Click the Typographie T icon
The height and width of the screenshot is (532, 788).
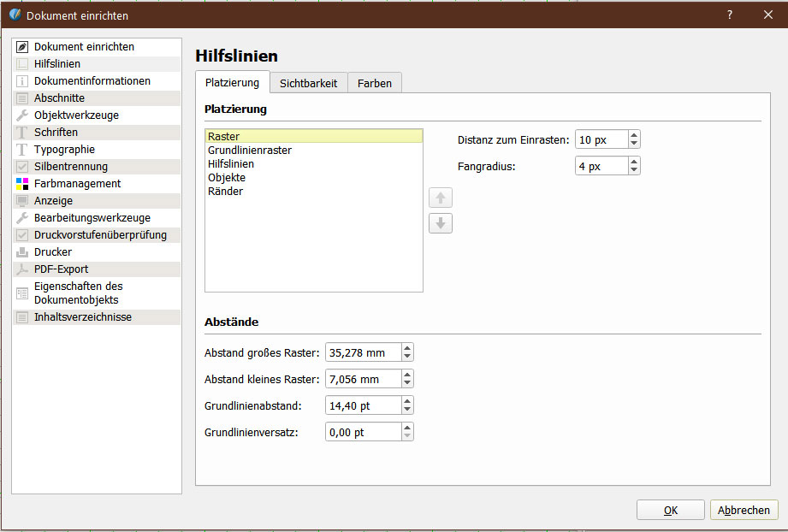click(x=22, y=150)
